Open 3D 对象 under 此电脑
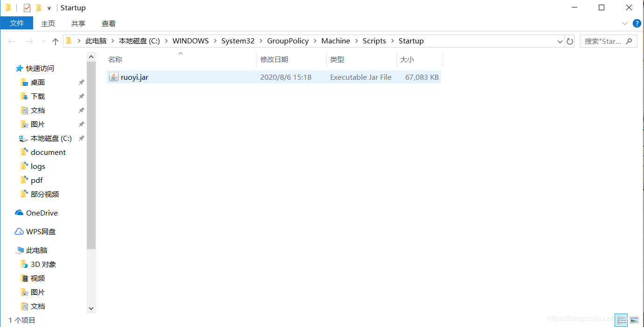644x327 pixels. pyautogui.click(x=43, y=264)
